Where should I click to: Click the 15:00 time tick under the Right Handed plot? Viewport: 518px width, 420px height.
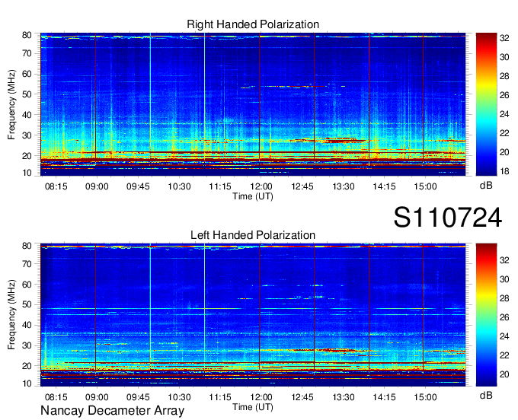(425, 186)
